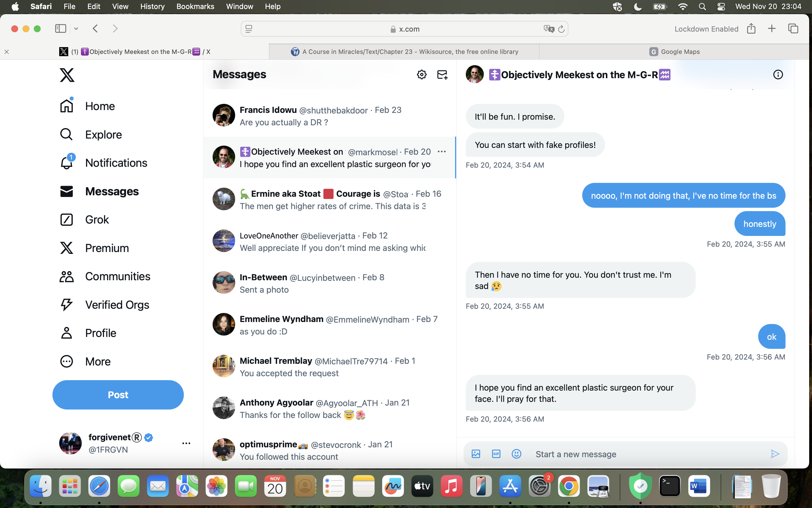The image size is (812, 508).
Task: Switch to A Course in Miracles Wikisource tab
Action: tap(404, 52)
